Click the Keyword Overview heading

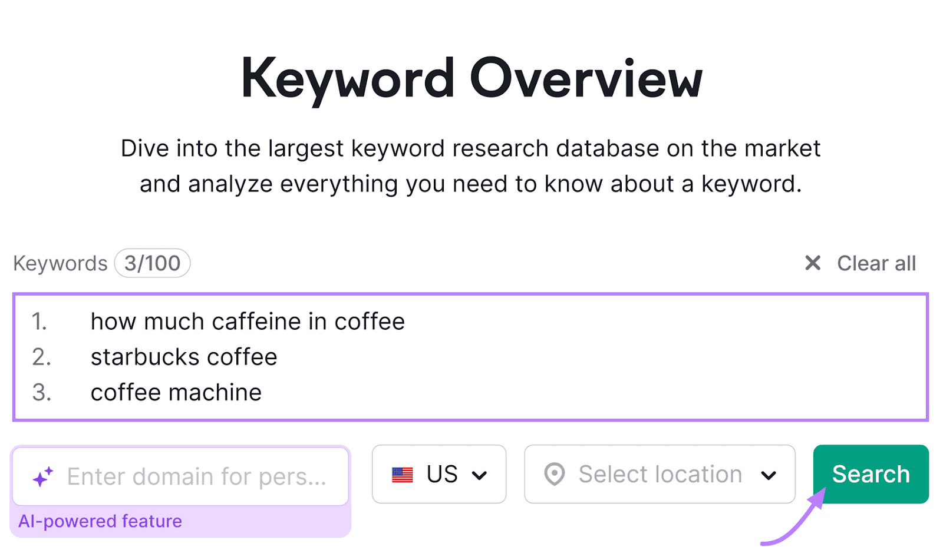point(471,77)
